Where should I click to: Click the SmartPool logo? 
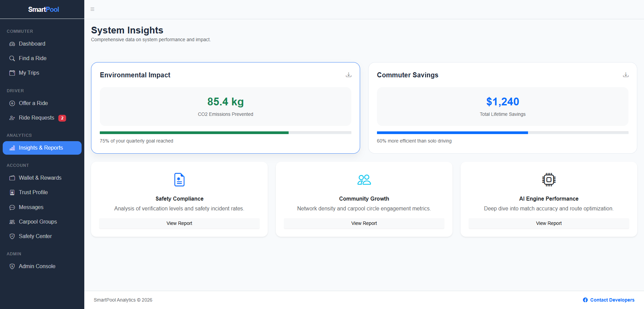click(x=43, y=9)
